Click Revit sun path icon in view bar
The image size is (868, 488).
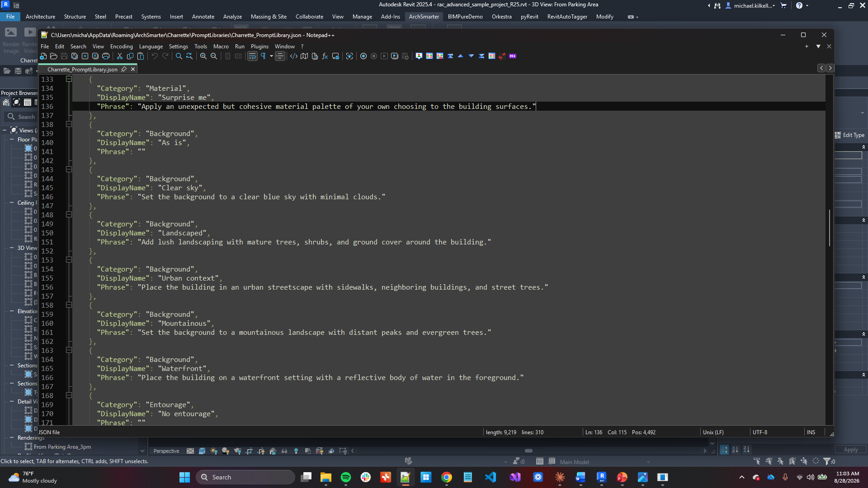[x=214, y=451]
